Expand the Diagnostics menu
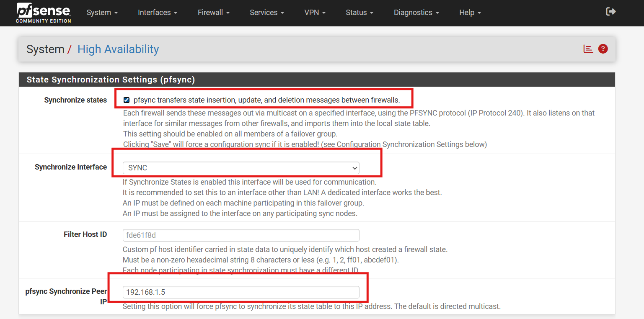 click(416, 13)
